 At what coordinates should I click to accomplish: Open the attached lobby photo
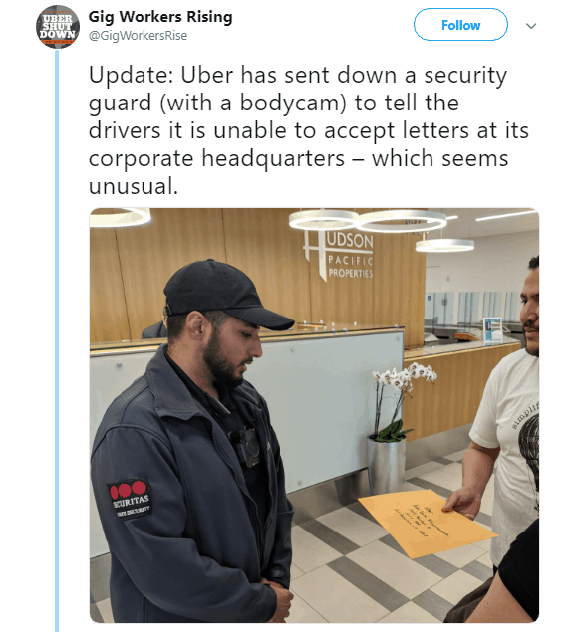(314, 415)
